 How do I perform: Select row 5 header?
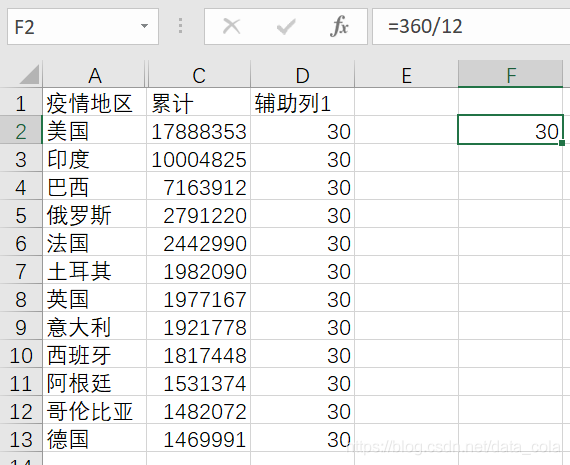pyautogui.click(x=21, y=214)
